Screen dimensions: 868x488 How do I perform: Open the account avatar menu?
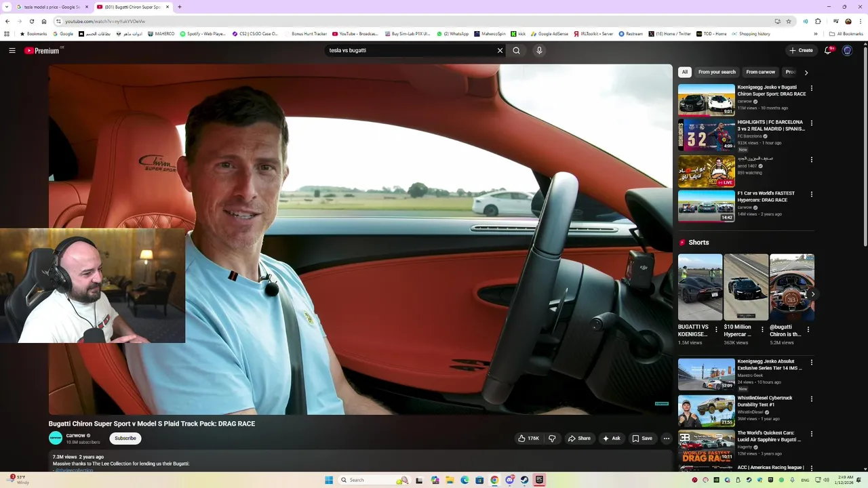click(847, 50)
